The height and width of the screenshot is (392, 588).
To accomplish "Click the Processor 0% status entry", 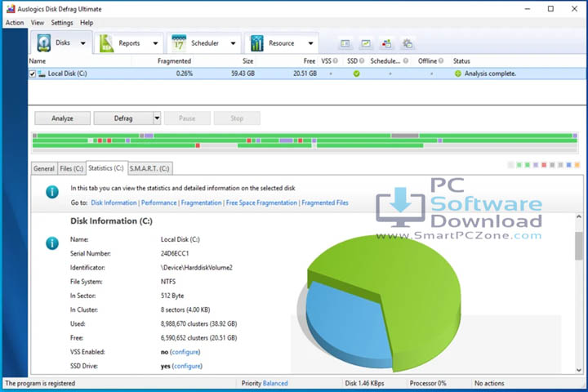I will click(x=428, y=383).
